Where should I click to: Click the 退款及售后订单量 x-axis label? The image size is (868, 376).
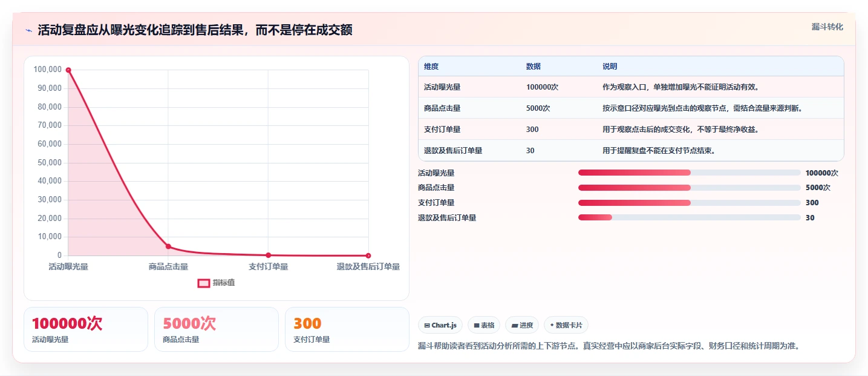pyautogui.click(x=368, y=267)
